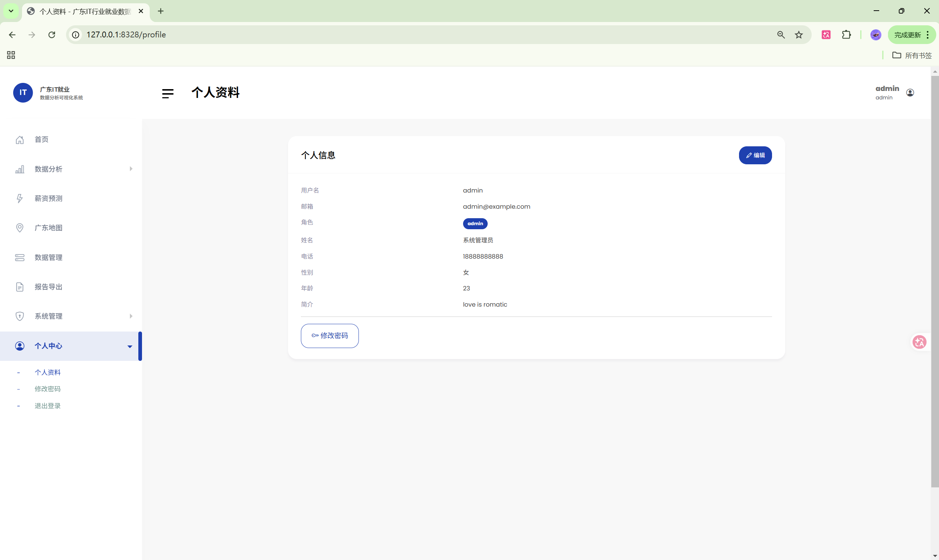Click the document icon for 报告导出
Image resolution: width=939 pixels, height=560 pixels.
[20, 287]
